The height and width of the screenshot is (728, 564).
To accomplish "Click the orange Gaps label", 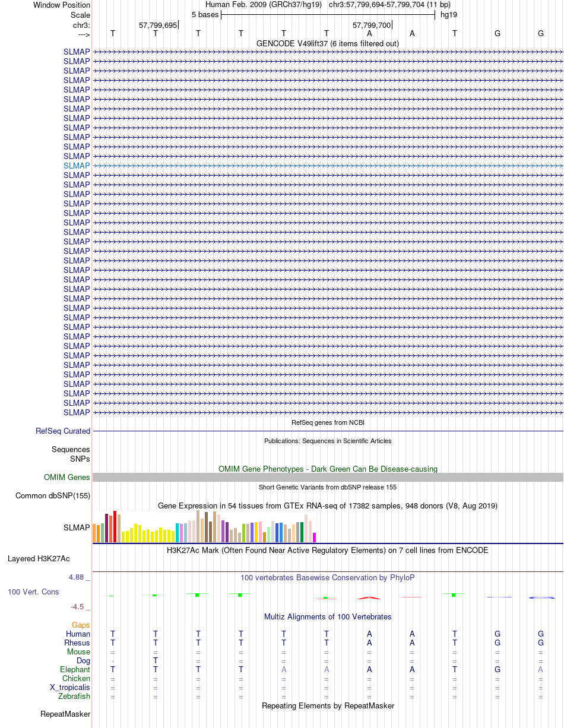I will [81, 625].
